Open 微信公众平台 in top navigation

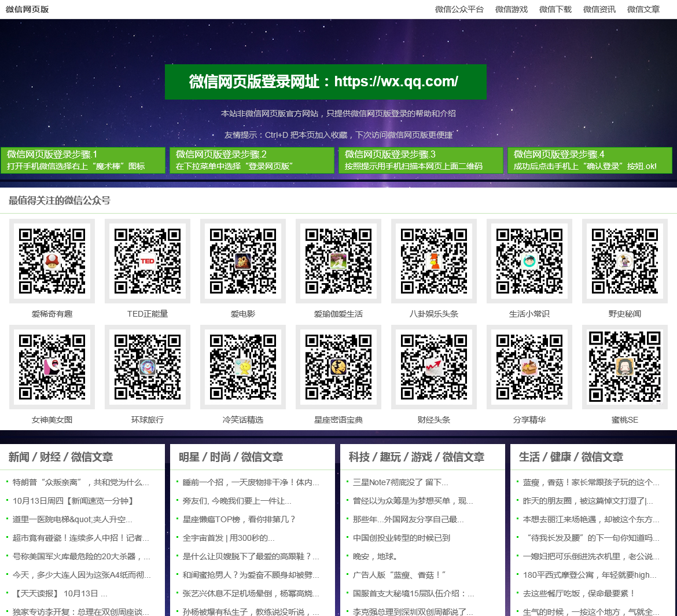[459, 9]
